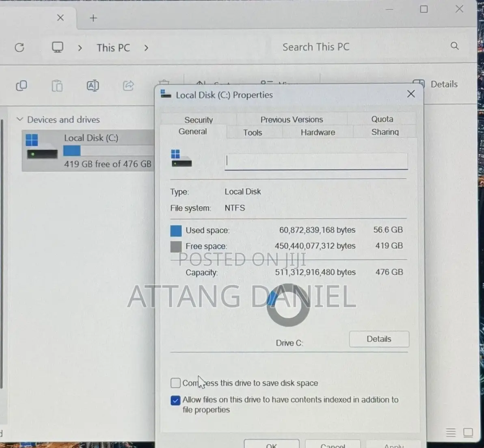Open the Previous Versions tab

[x=292, y=119]
